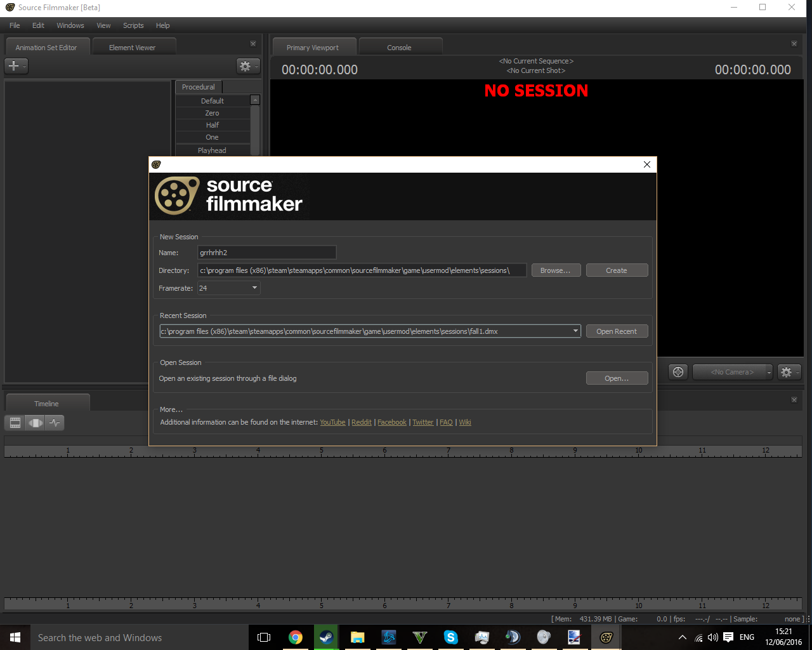Open Skype from the taskbar
The height and width of the screenshot is (650, 812).
click(x=451, y=637)
